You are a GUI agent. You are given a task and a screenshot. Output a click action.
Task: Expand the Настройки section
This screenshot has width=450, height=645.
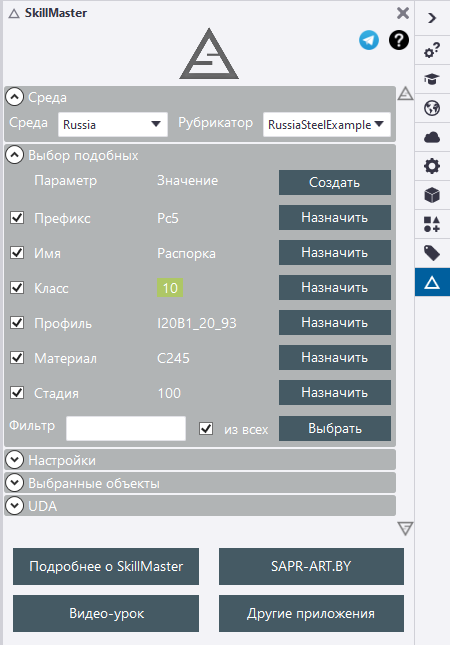(14, 460)
